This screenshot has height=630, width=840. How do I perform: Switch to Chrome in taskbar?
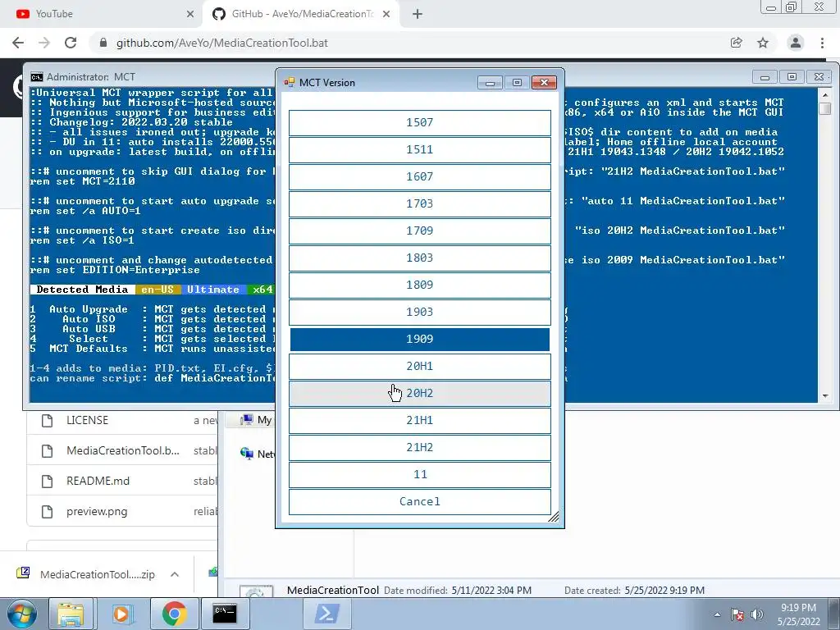(174, 614)
